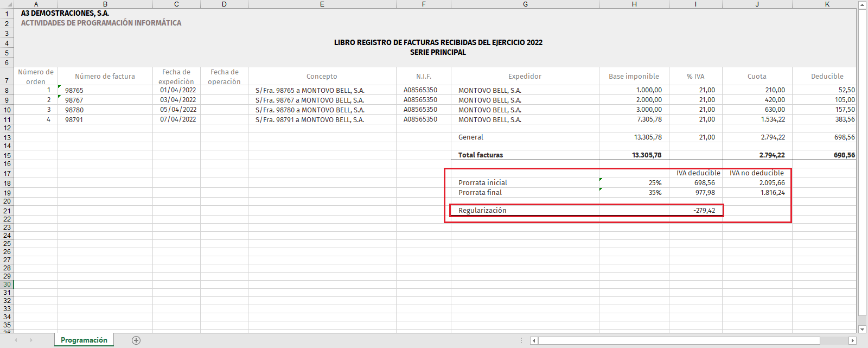This screenshot has height=348, width=868.
Task: Select base imponible 7.305,78 cell
Action: [x=634, y=119]
